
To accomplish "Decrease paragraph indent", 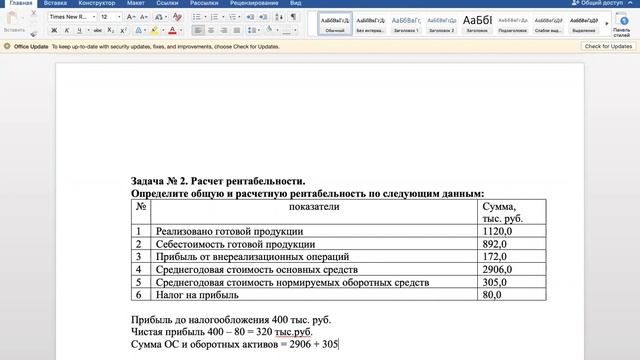I will [250, 17].
